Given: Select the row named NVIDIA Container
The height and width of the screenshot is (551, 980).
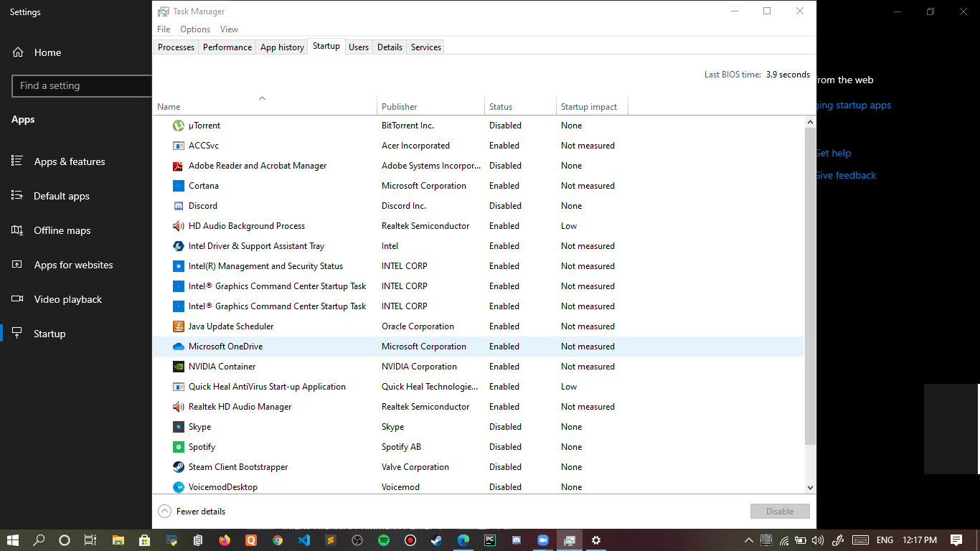Looking at the screenshot, I should coord(479,367).
